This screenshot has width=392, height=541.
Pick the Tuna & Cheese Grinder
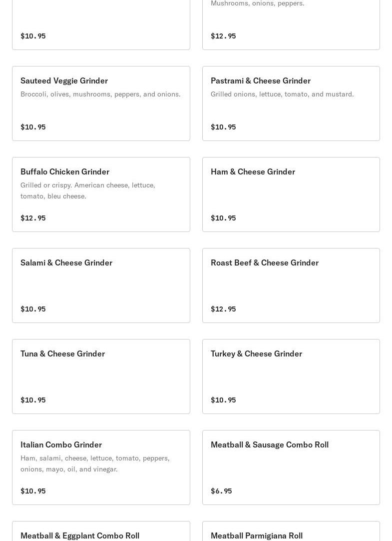coord(62,353)
